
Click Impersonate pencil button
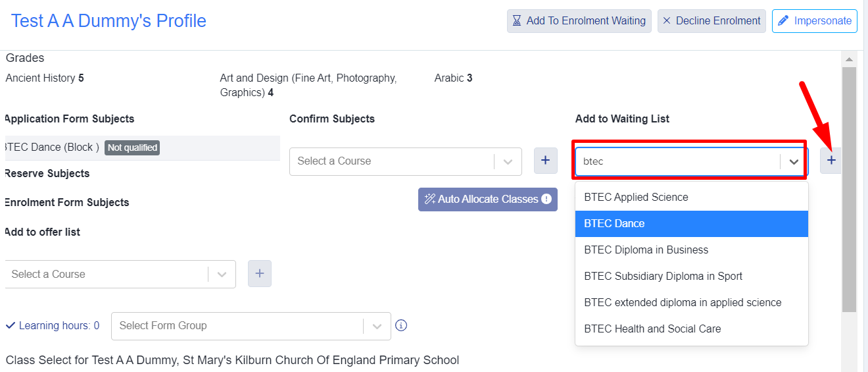click(x=815, y=21)
